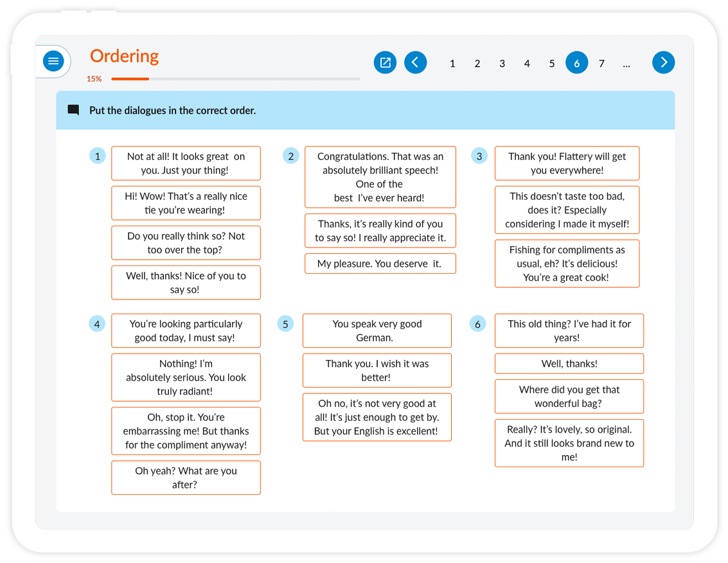
Task: Select card 'Oh, stop it. You're embarrassing me!'
Action: 186,431
